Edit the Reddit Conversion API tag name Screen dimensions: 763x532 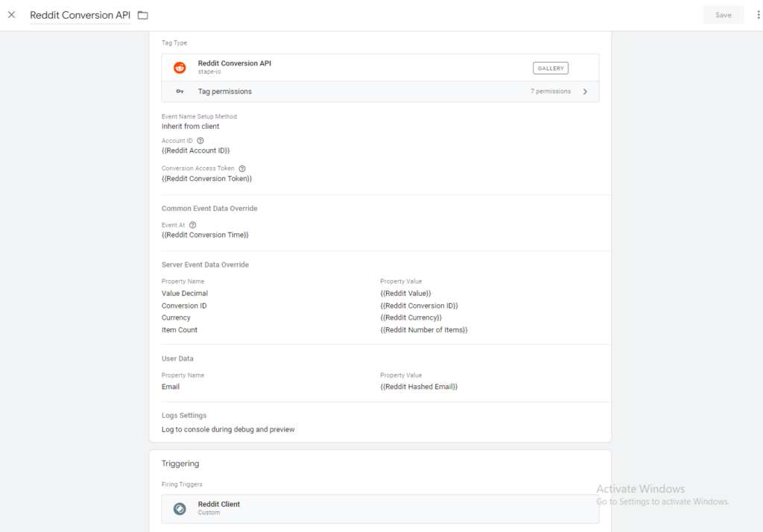point(80,15)
